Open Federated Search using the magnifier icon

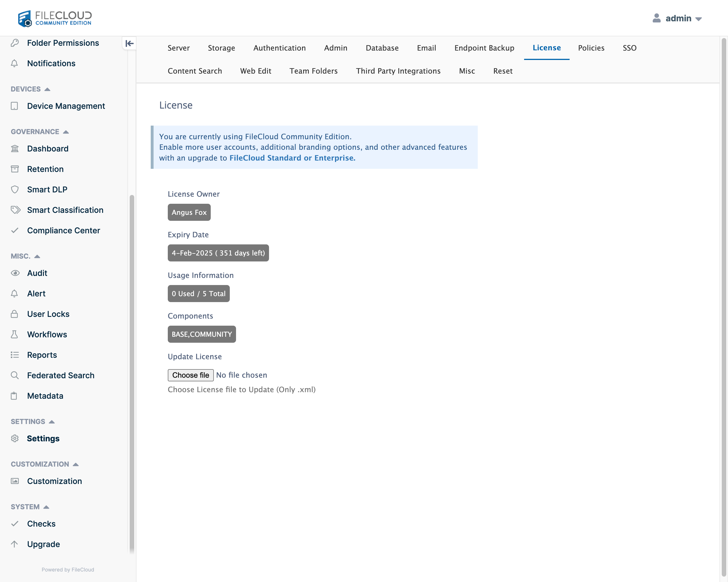coord(15,375)
